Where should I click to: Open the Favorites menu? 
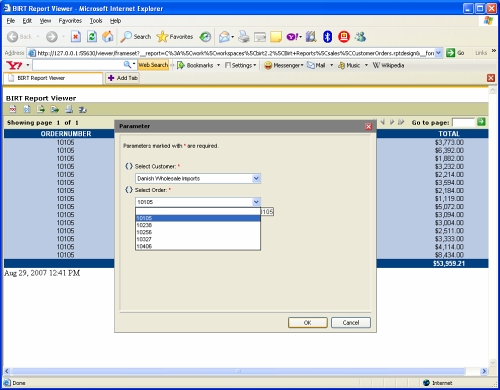coord(70,21)
